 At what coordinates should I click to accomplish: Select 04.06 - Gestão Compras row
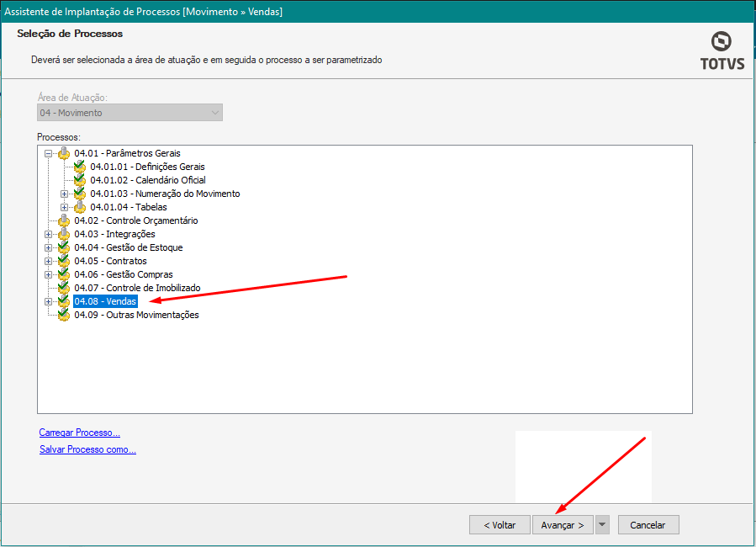[124, 274]
